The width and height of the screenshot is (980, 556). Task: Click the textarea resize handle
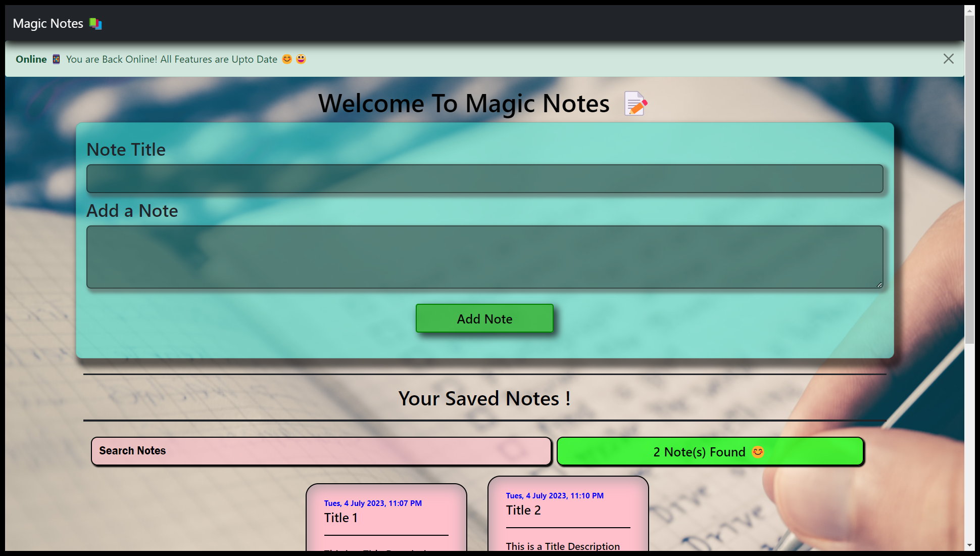pyautogui.click(x=879, y=285)
